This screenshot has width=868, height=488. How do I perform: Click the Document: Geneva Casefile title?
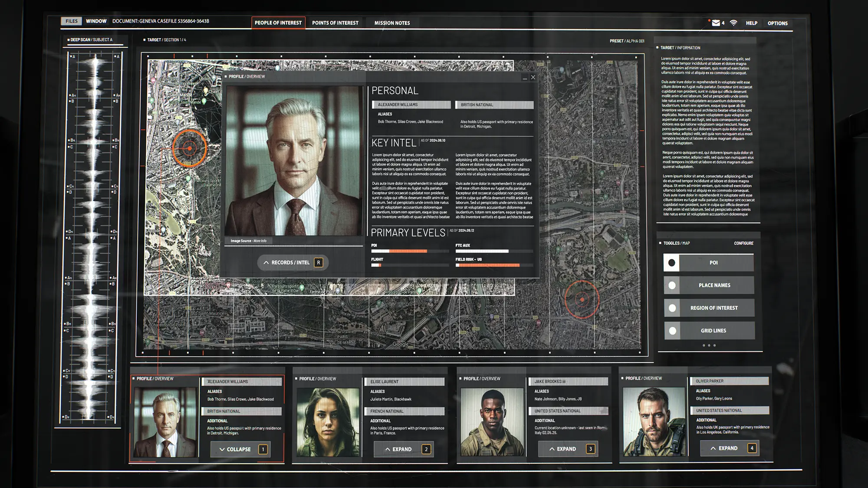coord(161,21)
